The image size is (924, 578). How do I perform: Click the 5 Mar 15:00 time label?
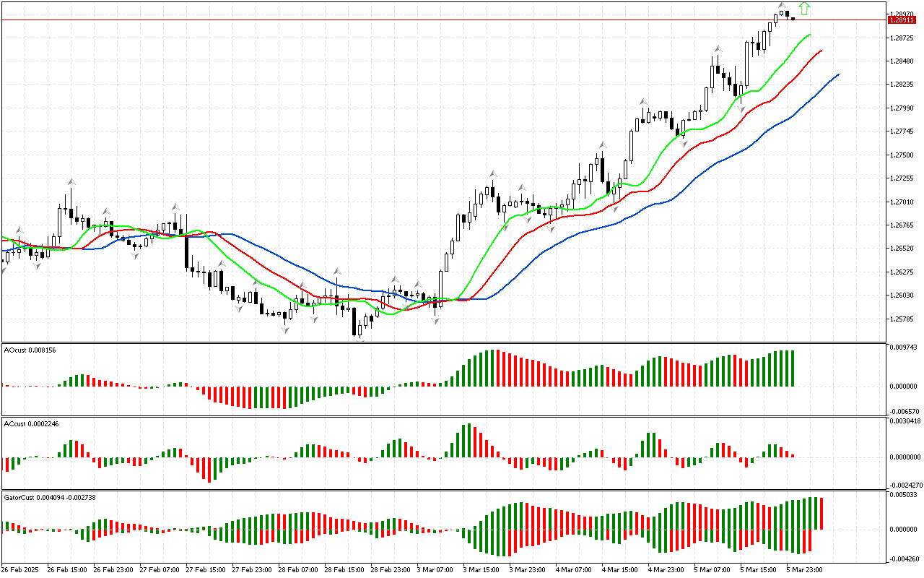759,570
